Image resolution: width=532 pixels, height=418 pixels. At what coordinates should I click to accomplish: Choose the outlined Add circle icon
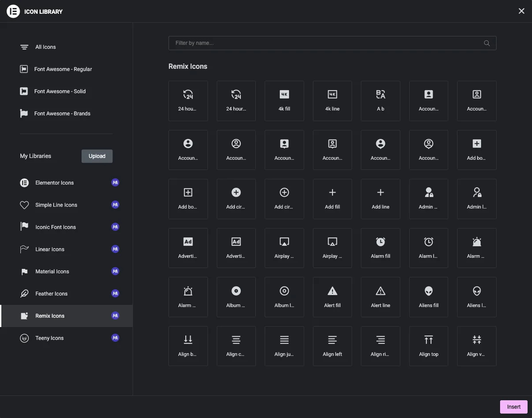pos(284,199)
